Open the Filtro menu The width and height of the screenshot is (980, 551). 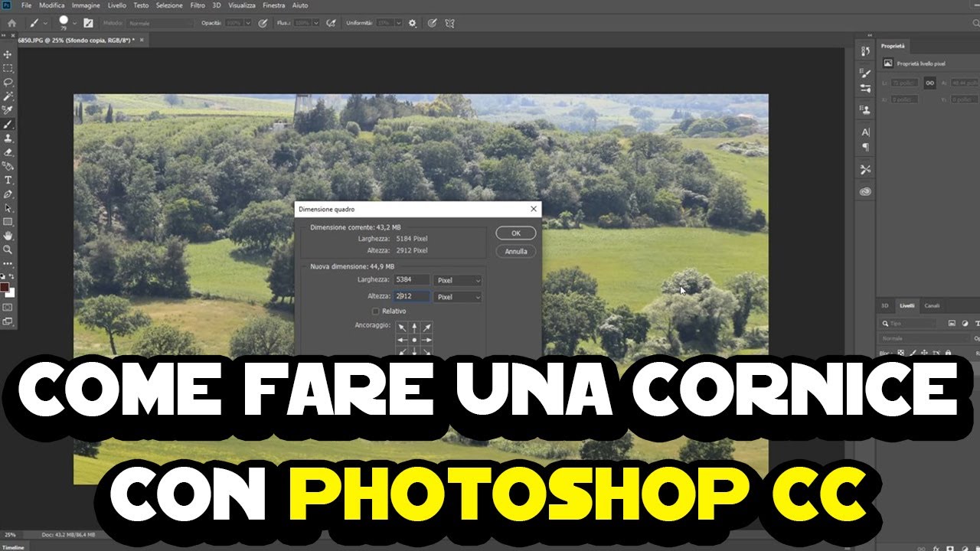[198, 5]
